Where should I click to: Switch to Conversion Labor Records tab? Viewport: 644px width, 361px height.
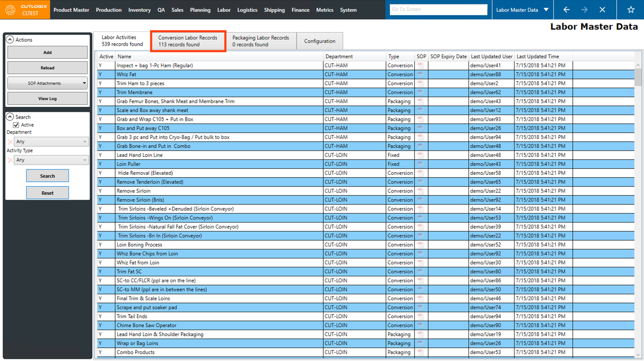(x=188, y=41)
